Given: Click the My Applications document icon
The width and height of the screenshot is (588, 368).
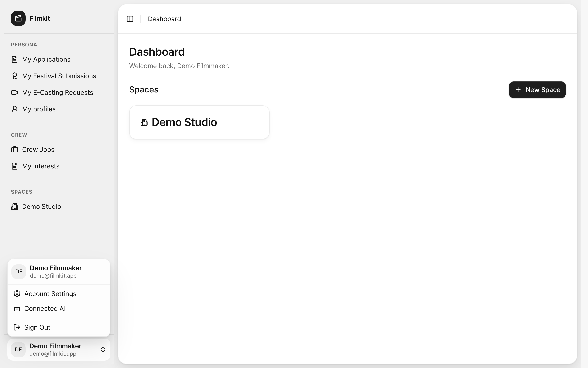Looking at the screenshot, I should 14,59.
